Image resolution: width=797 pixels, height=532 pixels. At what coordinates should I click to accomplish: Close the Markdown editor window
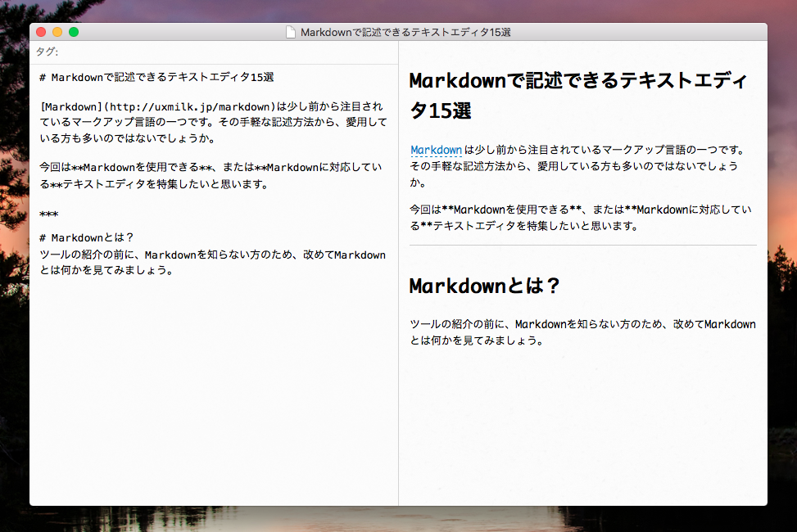click(41, 32)
